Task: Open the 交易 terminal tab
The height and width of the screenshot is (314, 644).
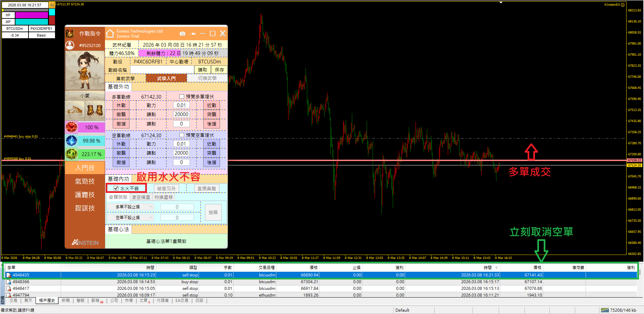Action: pyautogui.click(x=13, y=301)
